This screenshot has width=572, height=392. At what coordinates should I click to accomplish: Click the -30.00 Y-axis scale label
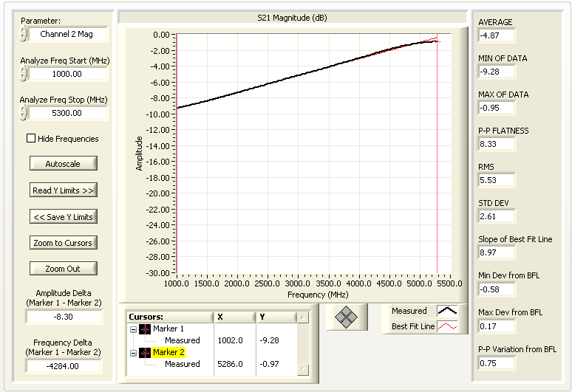pos(158,273)
